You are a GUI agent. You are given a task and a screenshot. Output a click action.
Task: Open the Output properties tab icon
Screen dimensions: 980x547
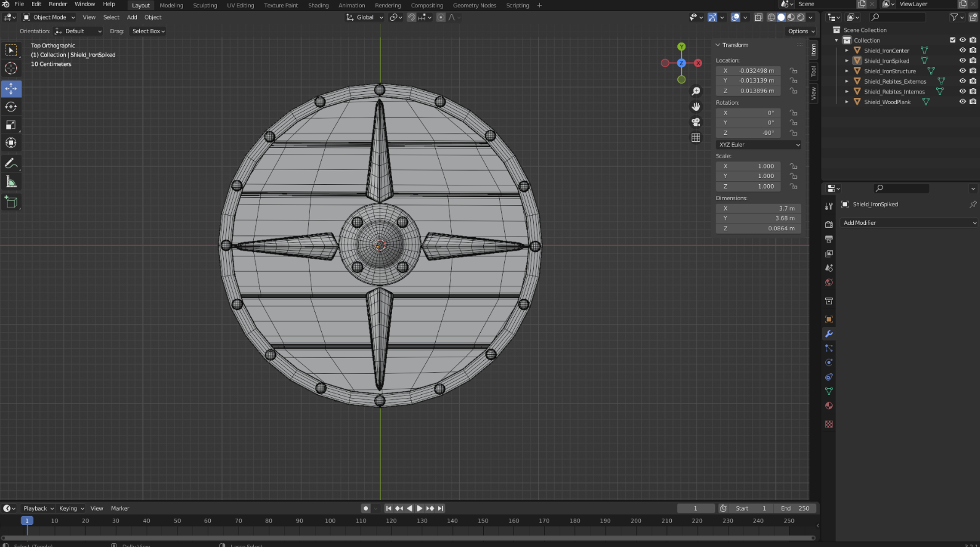click(x=829, y=239)
